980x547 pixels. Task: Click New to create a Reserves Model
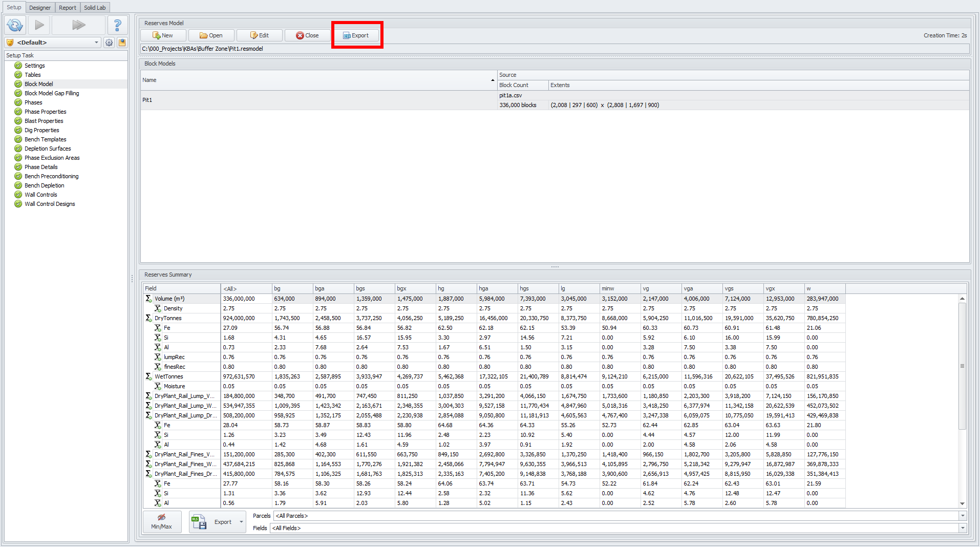click(163, 35)
